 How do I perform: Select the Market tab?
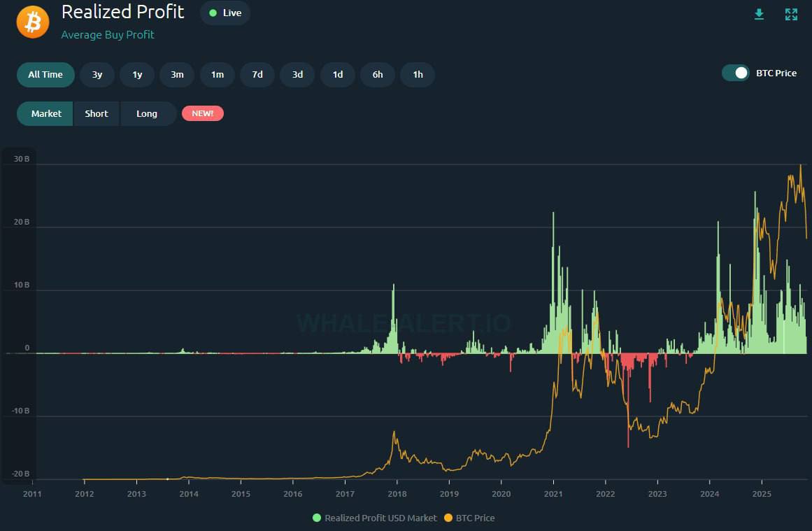46,113
